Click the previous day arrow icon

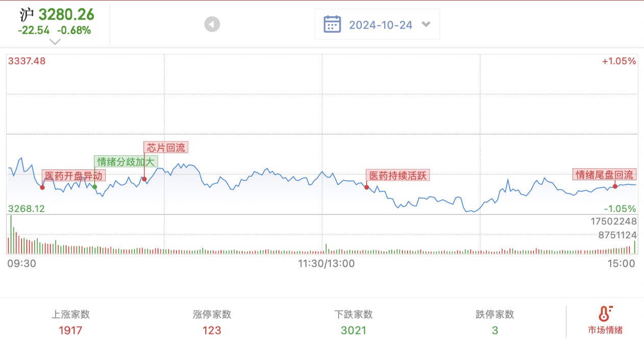pos(212,24)
